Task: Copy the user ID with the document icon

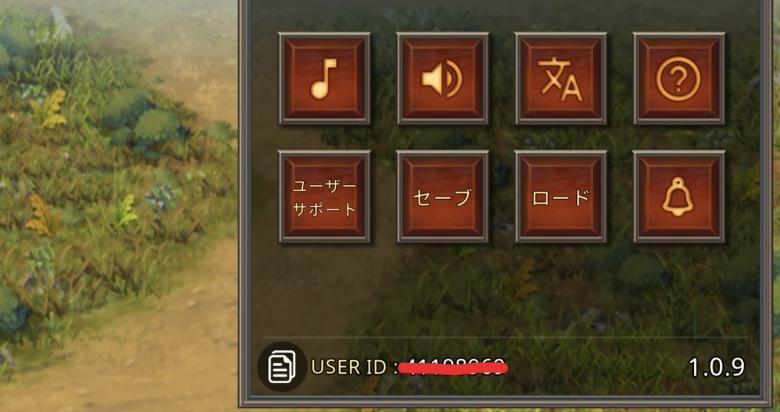Action: point(282,367)
